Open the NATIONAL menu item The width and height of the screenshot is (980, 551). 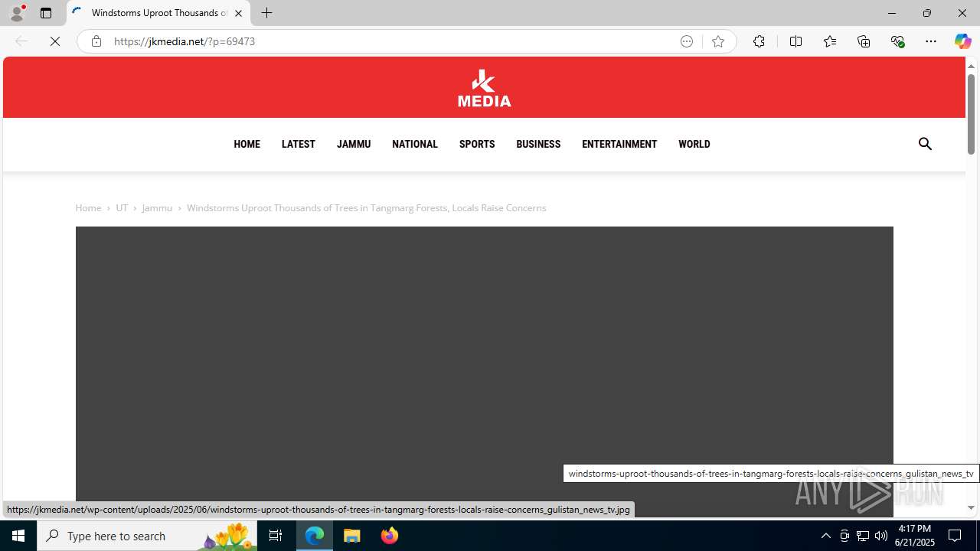(415, 144)
